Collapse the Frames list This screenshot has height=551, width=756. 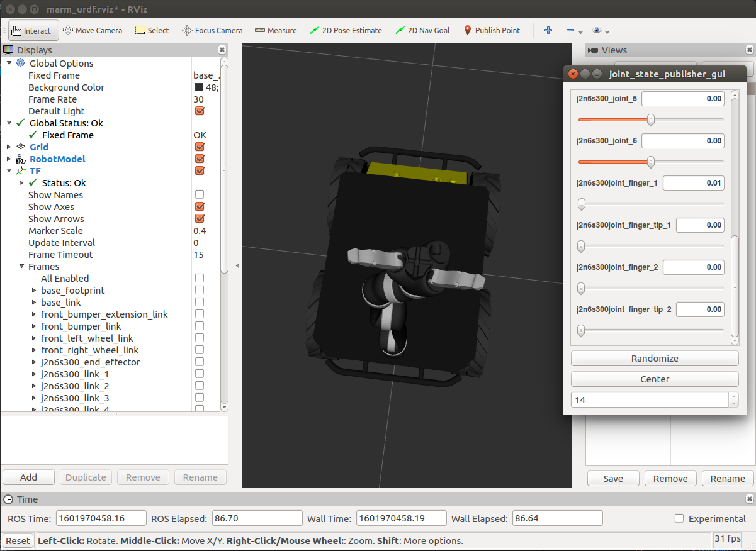pyautogui.click(x=21, y=267)
